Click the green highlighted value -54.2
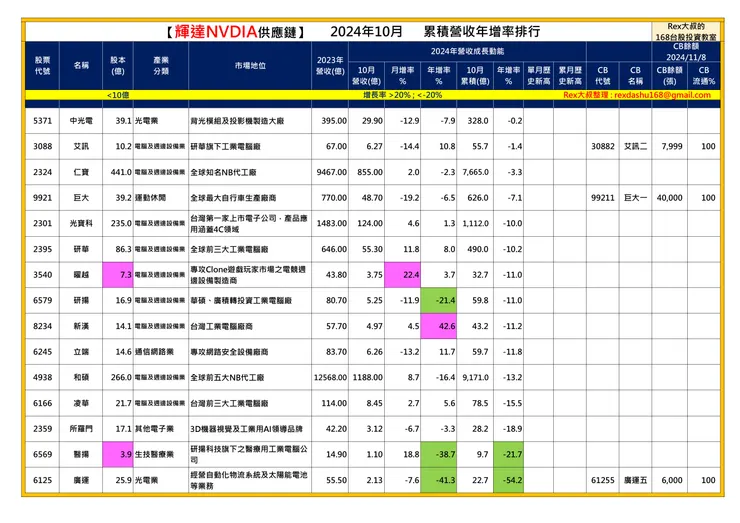This screenshot has width=740, height=523. (508, 480)
